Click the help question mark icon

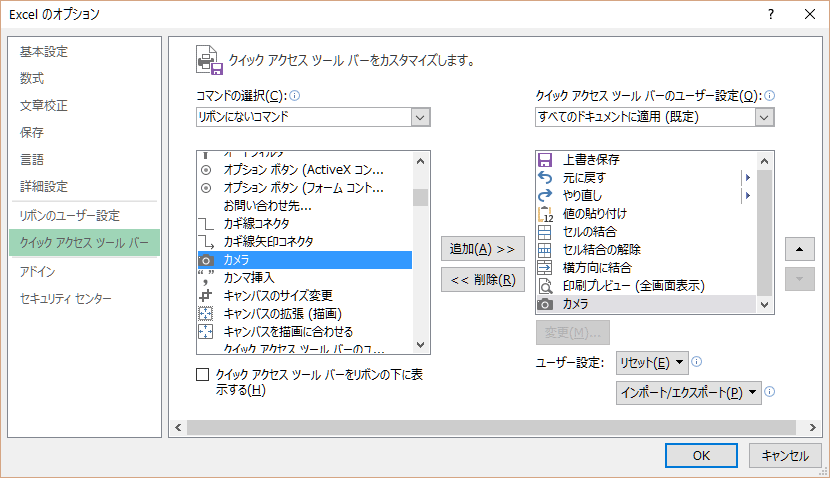tap(771, 14)
